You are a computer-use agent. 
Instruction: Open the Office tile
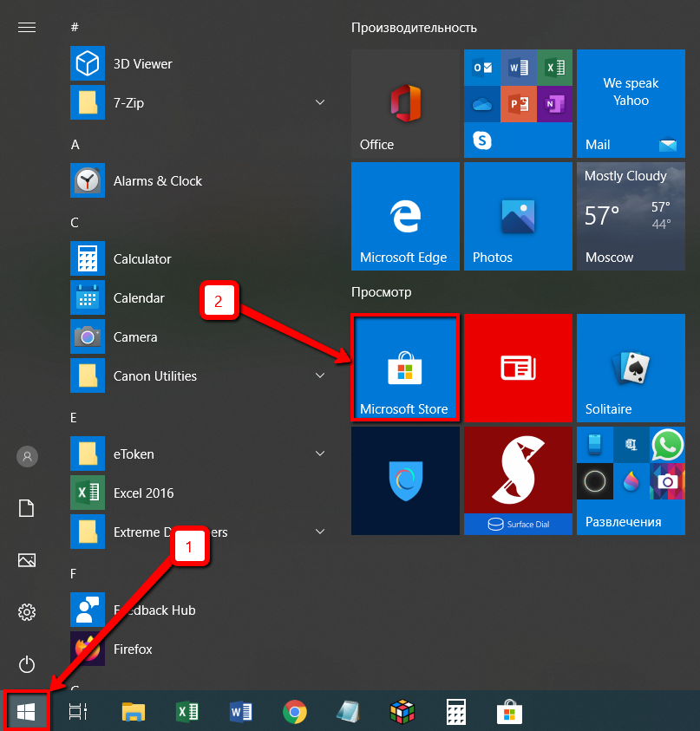tap(405, 103)
